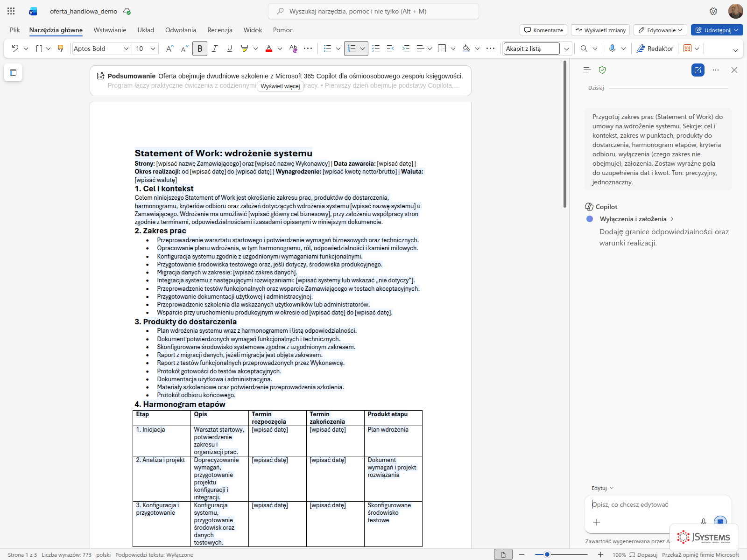The width and height of the screenshot is (747, 560).
Task: Click Wyświetl więcej in summary
Action: pos(280,86)
